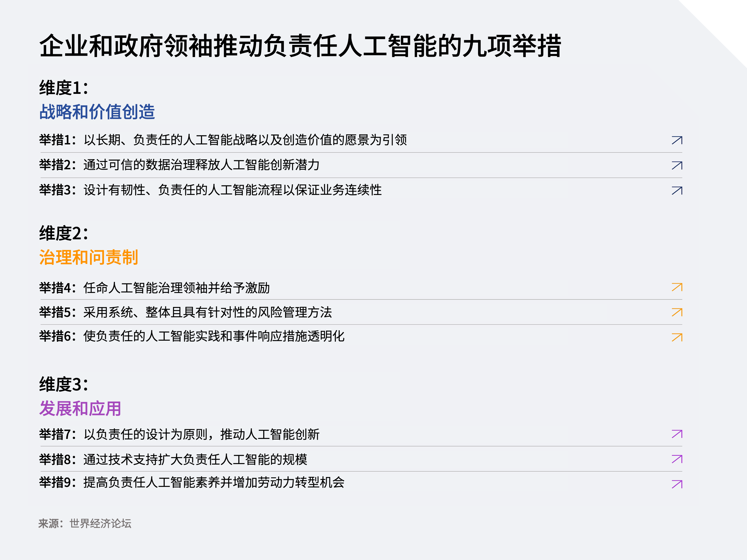Viewport: 747px width, 560px height.
Task: Select the purple heading 发展和应用
Action: pos(80,408)
